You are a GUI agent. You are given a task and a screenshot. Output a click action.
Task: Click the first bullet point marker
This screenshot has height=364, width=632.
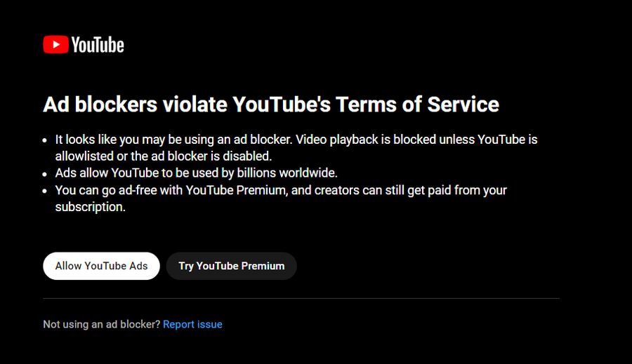[46, 140]
